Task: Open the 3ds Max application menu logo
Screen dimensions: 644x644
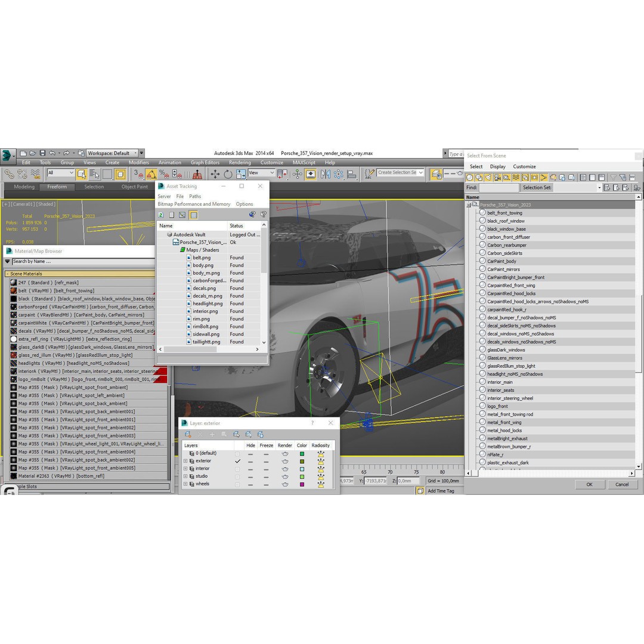Action: [x=7, y=155]
